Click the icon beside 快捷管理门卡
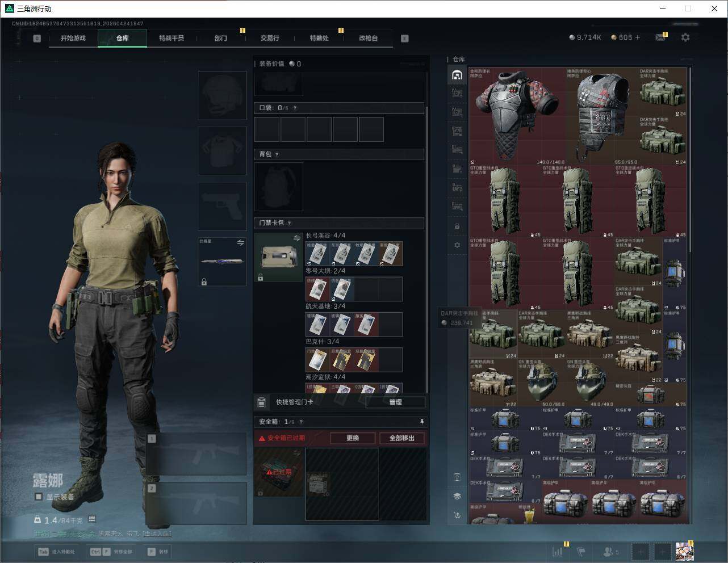Image resolution: width=728 pixels, height=563 pixels. (x=261, y=402)
